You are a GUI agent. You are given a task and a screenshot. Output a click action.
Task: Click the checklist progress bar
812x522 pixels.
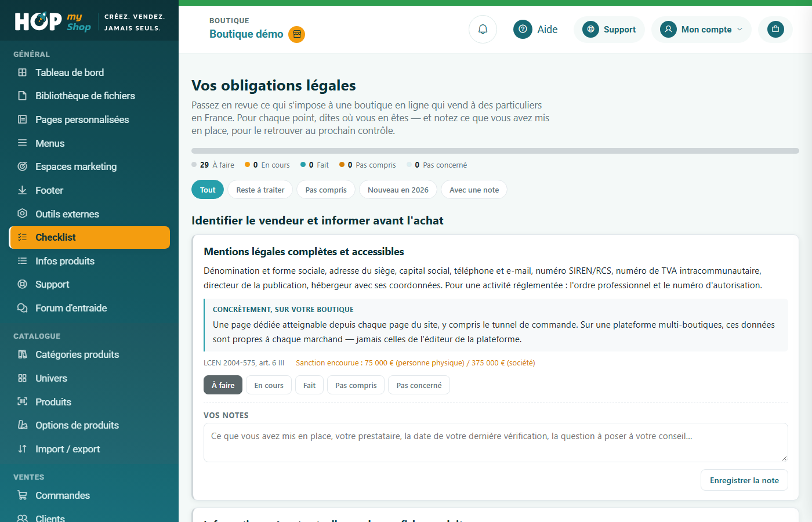495,151
